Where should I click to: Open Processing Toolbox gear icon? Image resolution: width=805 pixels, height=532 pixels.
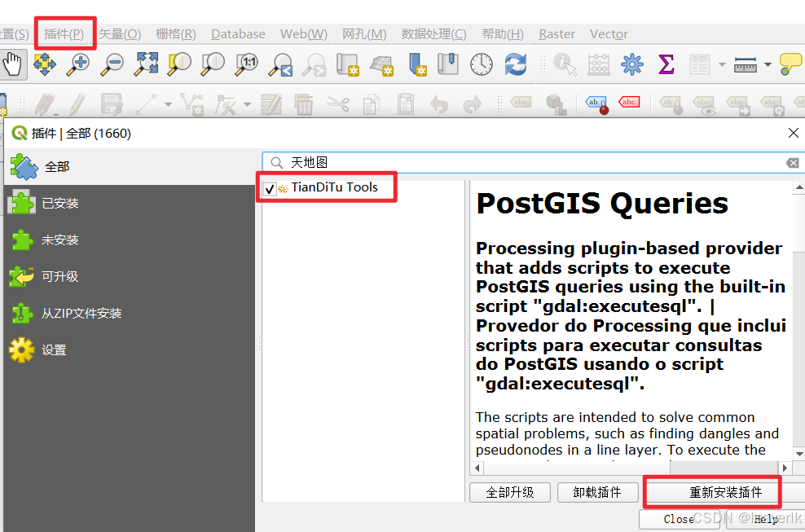(632, 64)
